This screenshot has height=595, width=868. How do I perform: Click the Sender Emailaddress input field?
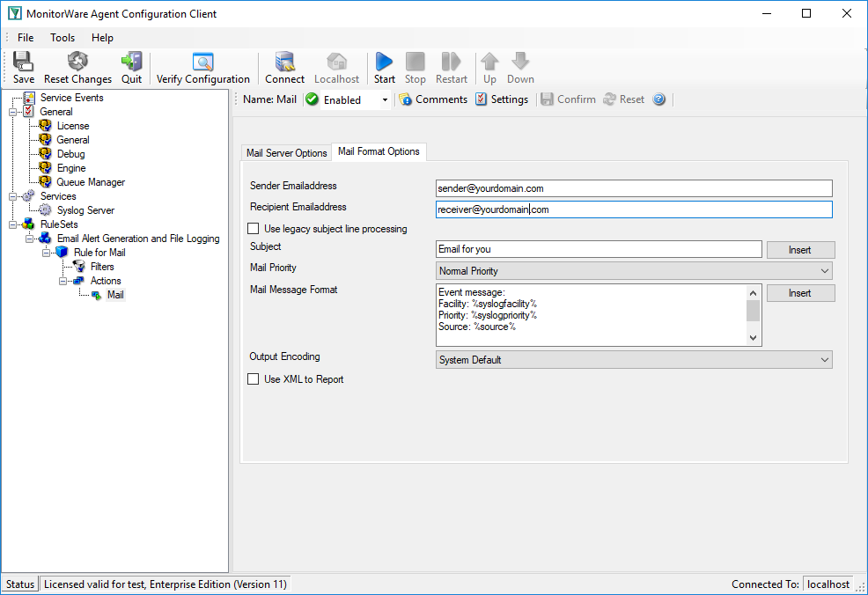coord(634,188)
